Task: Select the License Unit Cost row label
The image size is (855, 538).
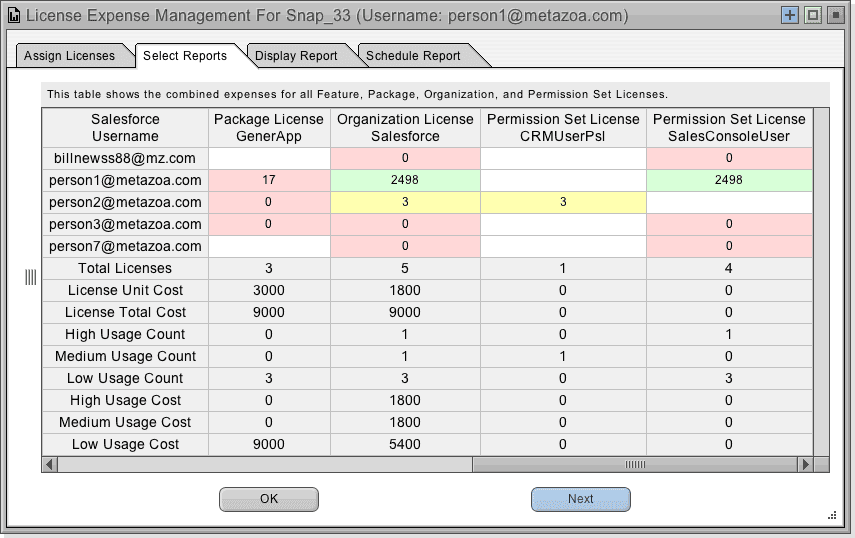Action: click(125, 290)
